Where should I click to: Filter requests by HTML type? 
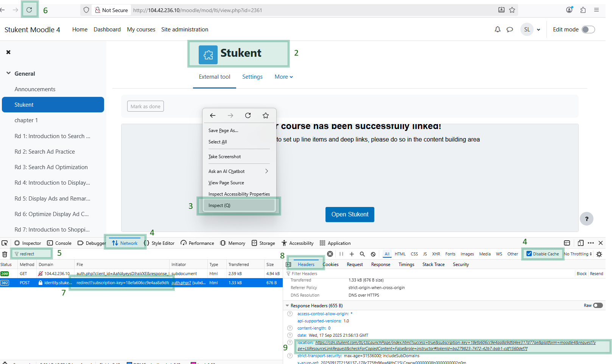(x=400, y=254)
